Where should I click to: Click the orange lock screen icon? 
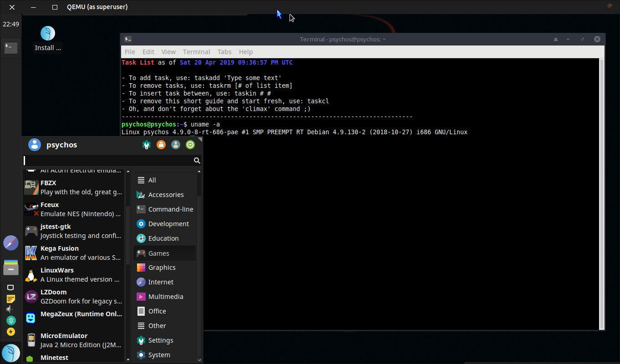coord(161,145)
